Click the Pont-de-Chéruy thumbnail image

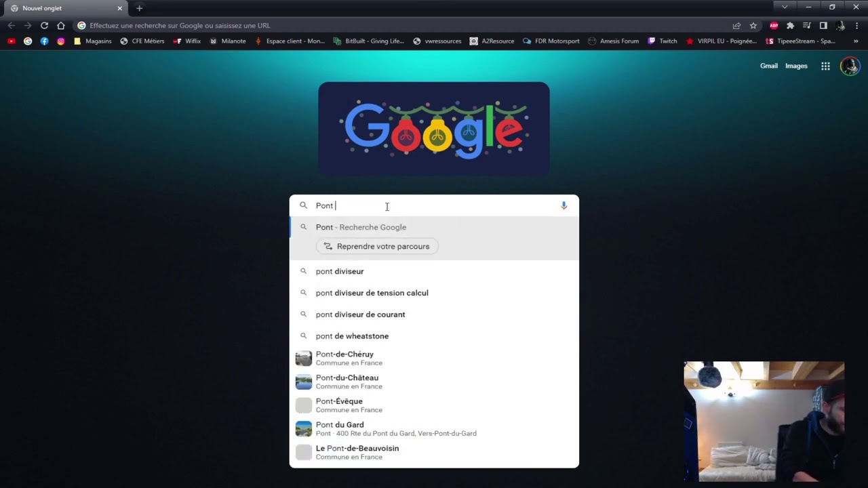pyautogui.click(x=304, y=359)
